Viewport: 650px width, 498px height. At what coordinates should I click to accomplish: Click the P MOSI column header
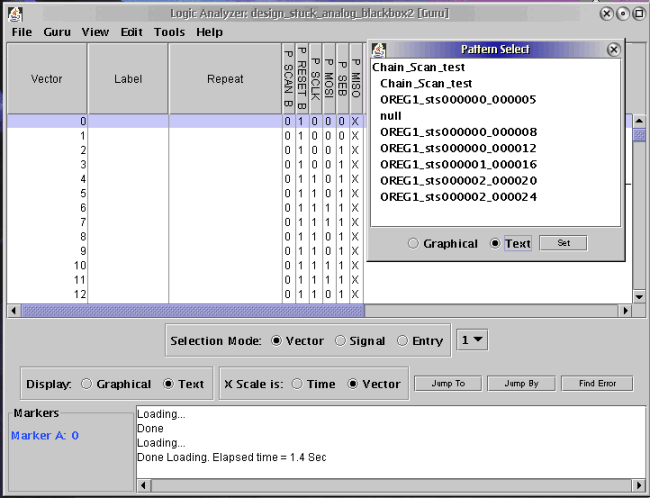point(329,78)
